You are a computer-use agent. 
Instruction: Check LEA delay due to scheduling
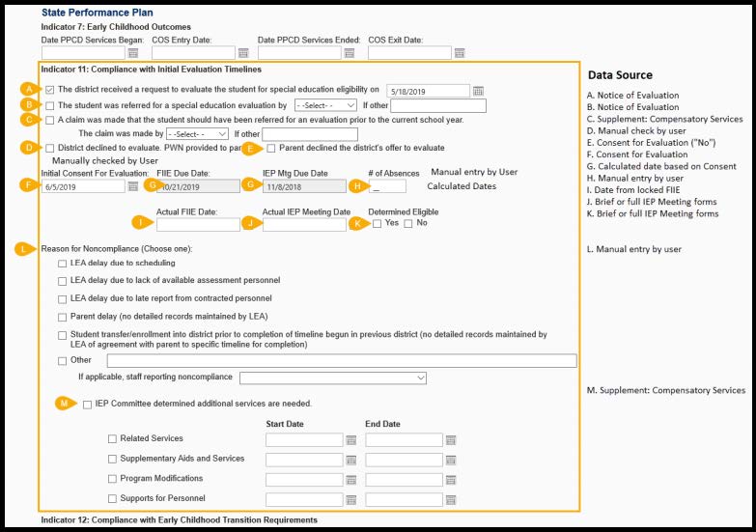click(63, 264)
